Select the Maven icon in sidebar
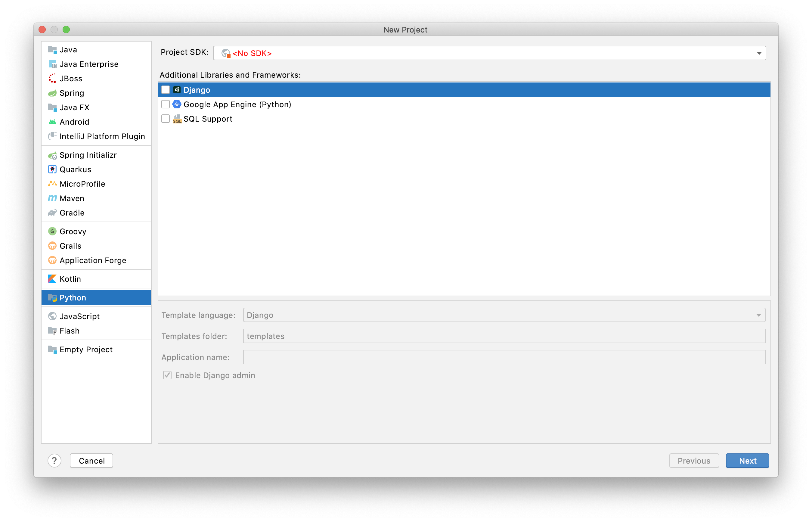Image resolution: width=812 pixels, height=522 pixels. pyautogui.click(x=52, y=198)
